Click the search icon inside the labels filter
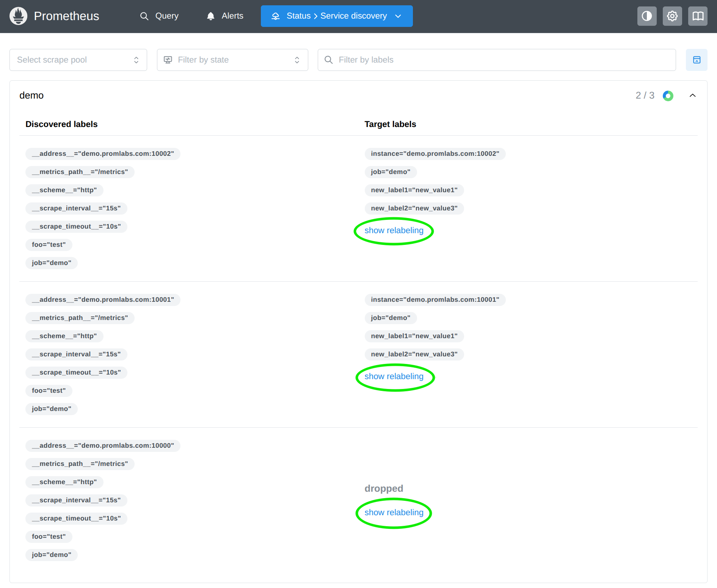The image size is (717, 588). 328,60
